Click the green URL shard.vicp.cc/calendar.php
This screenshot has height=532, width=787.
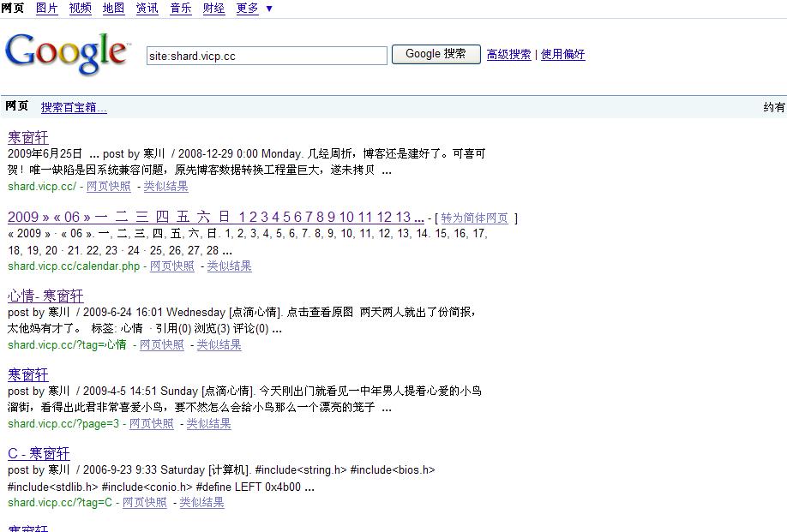tap(74, 266)
